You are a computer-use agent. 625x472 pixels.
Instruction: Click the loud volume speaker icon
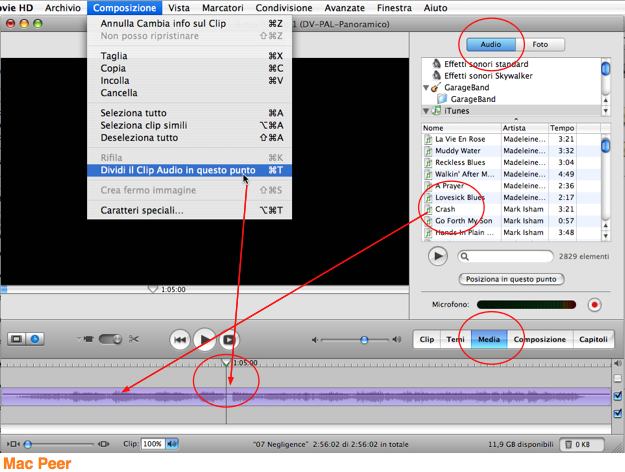(397, 340)
